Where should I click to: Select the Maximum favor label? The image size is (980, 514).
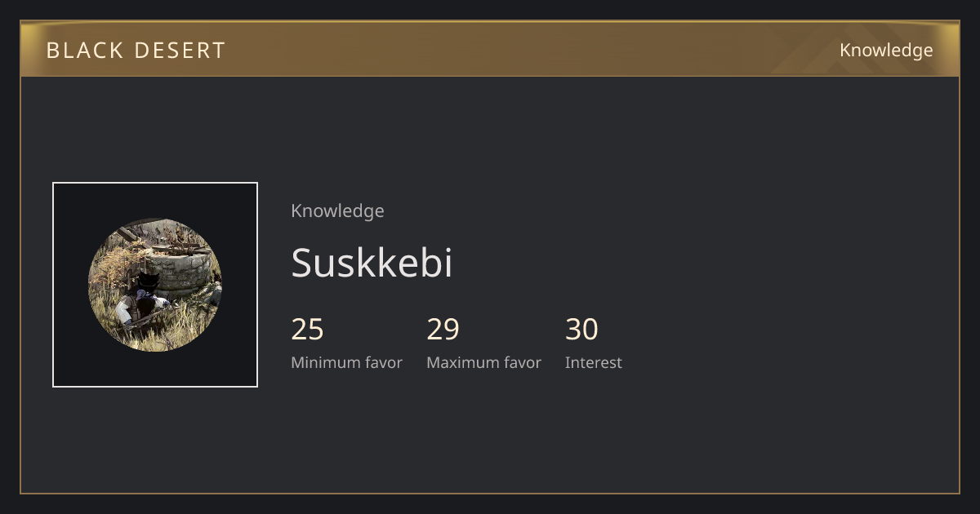coord(483,363)
